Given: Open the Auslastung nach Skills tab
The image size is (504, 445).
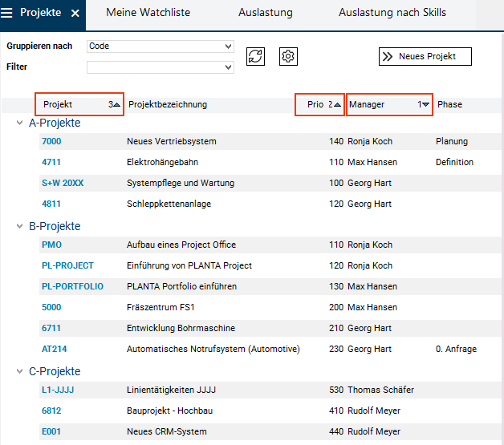Looking at the screenshot, I should pyautogui.click(x=392, y=13).
